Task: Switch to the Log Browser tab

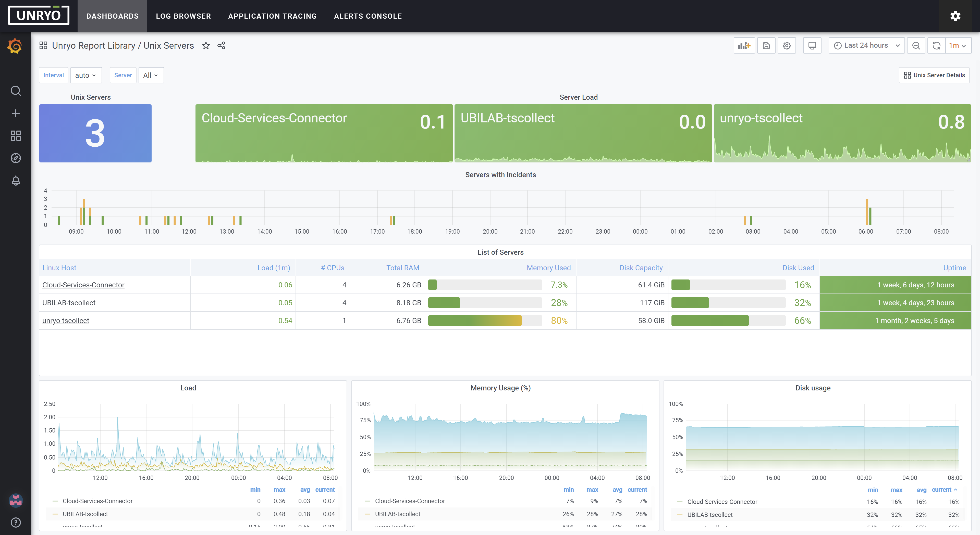Action: click(x=183, y=16)
